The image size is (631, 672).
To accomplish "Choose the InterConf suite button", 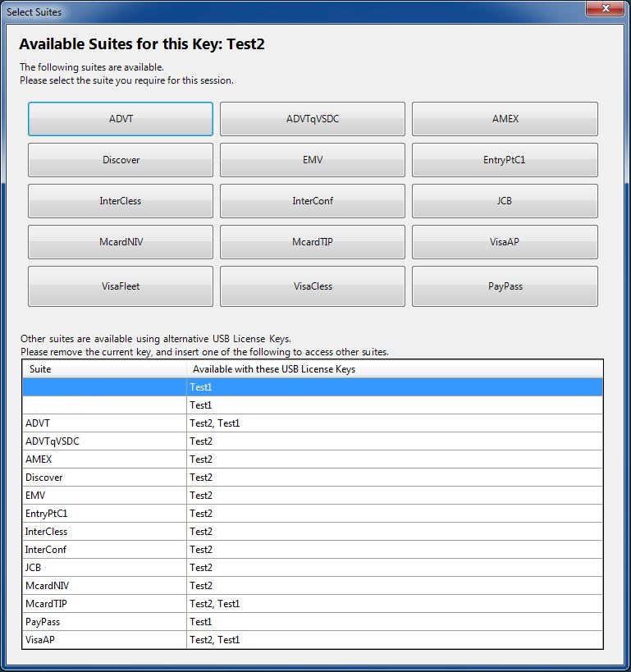I will (x=313, y=201).
